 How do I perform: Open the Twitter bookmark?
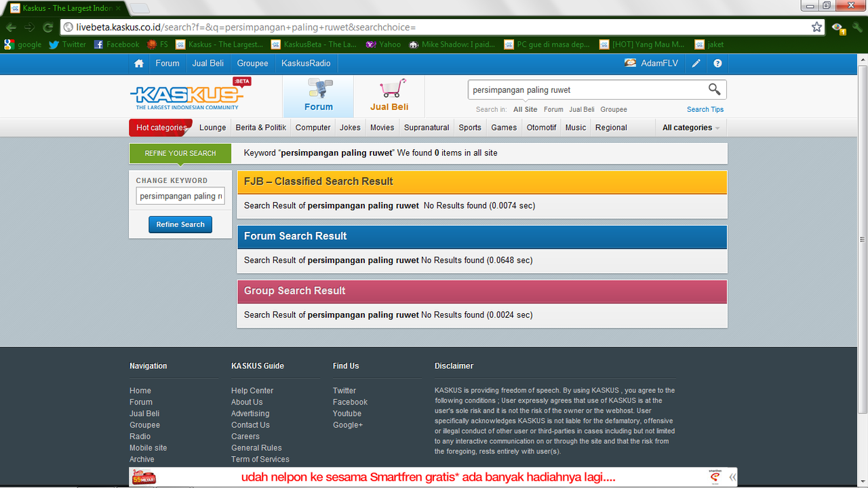67,44
